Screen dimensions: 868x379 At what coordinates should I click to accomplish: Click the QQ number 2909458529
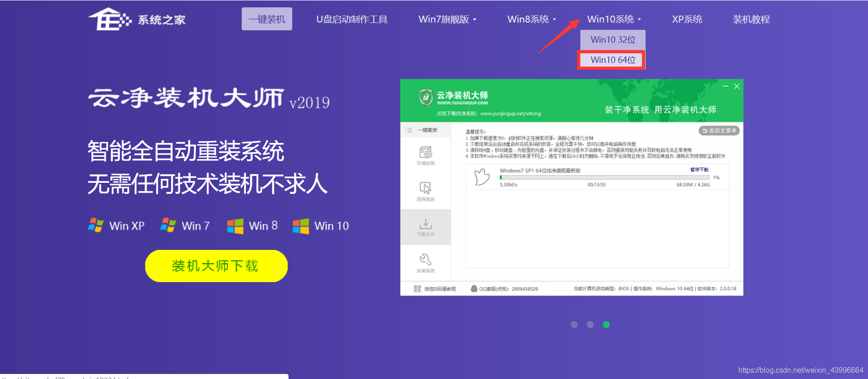click(525, 289)
